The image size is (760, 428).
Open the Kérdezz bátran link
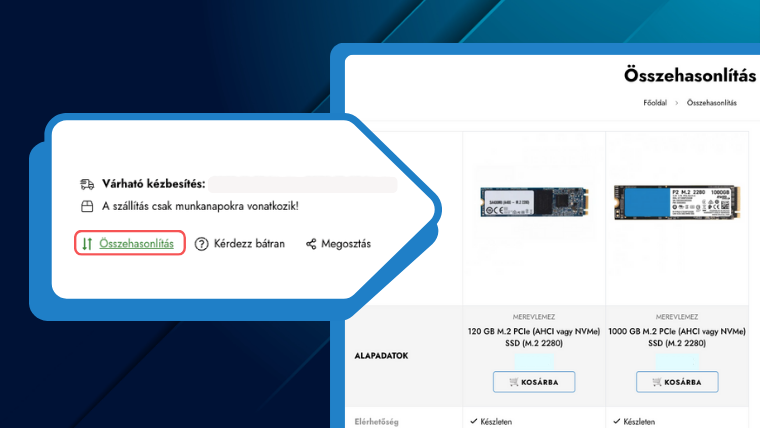(x=249, y=243)
